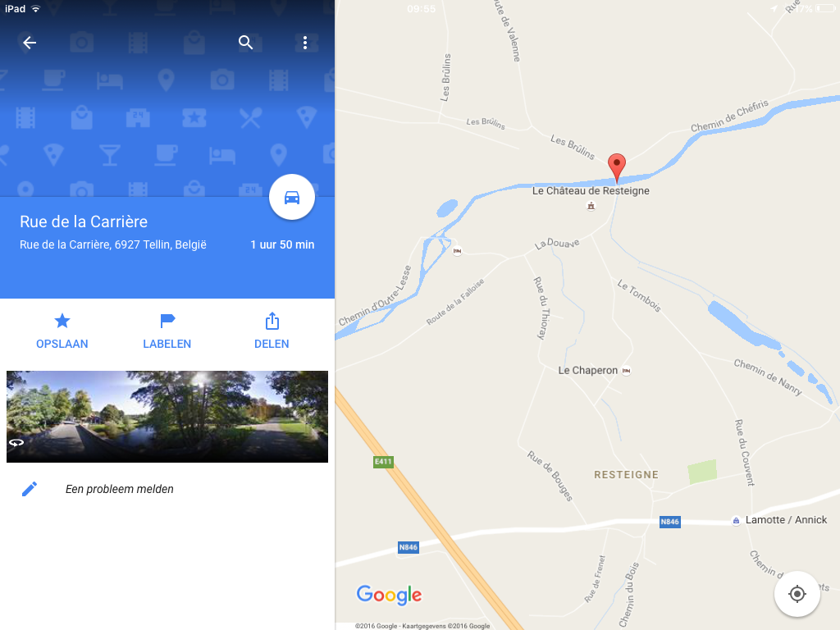Tap the back arrow icon

[30, 43]
